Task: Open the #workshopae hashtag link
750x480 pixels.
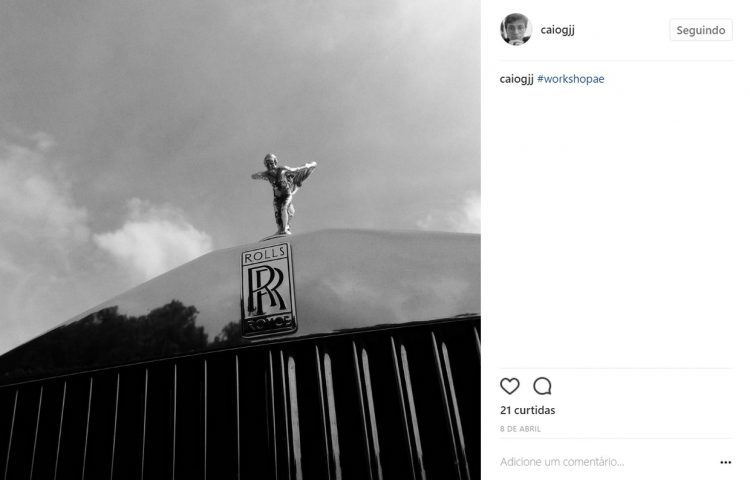Action: [571, 79]
